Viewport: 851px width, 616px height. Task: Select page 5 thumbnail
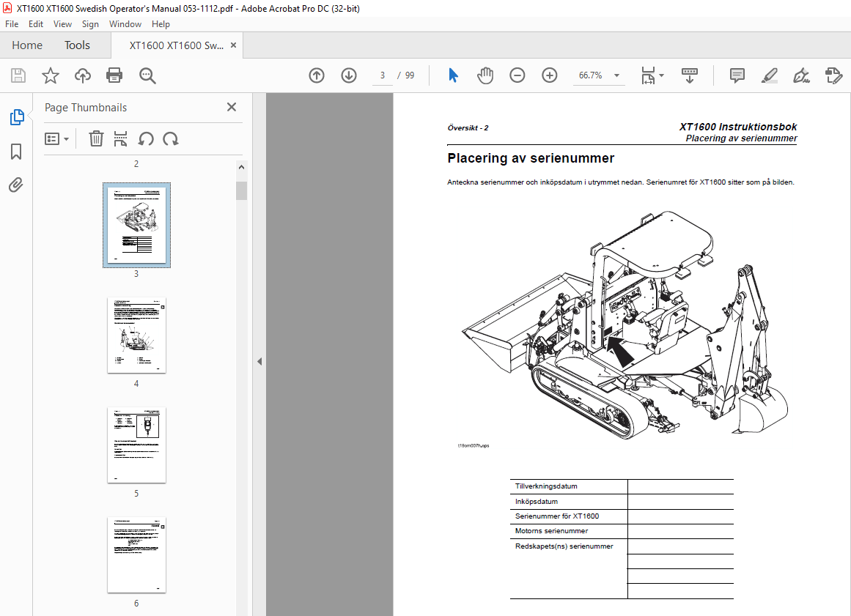point(137,445)
